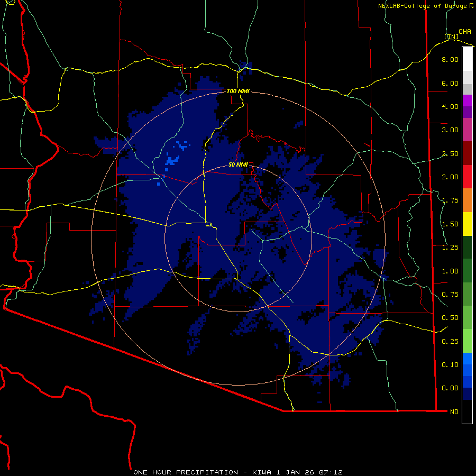Select the bright red legend swatch above 2.00

coord(467,177)
